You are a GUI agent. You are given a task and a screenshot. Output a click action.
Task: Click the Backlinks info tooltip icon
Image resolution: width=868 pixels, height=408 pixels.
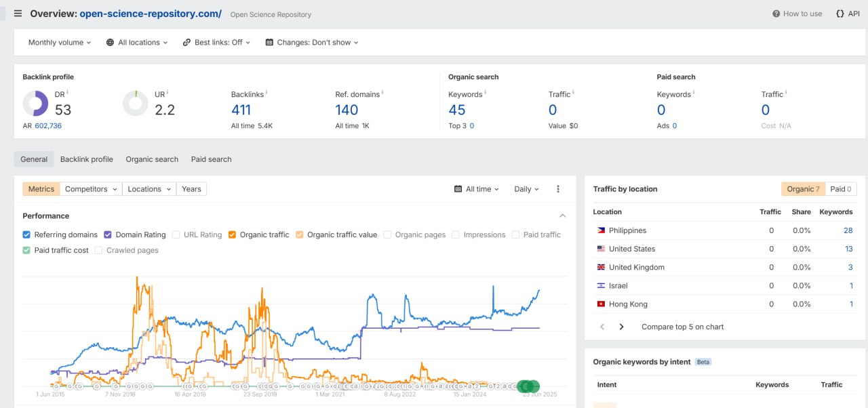pyautogui.click(x=267, y=93)
